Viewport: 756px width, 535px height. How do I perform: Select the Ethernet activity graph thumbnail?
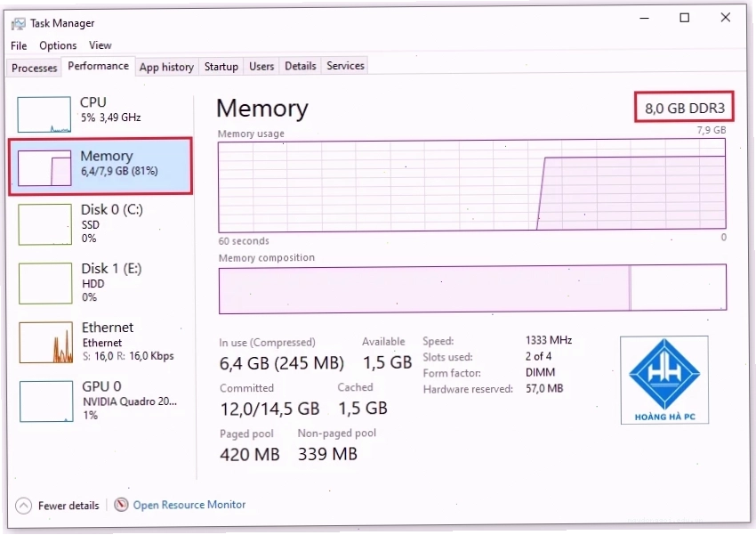coord(45,342)
